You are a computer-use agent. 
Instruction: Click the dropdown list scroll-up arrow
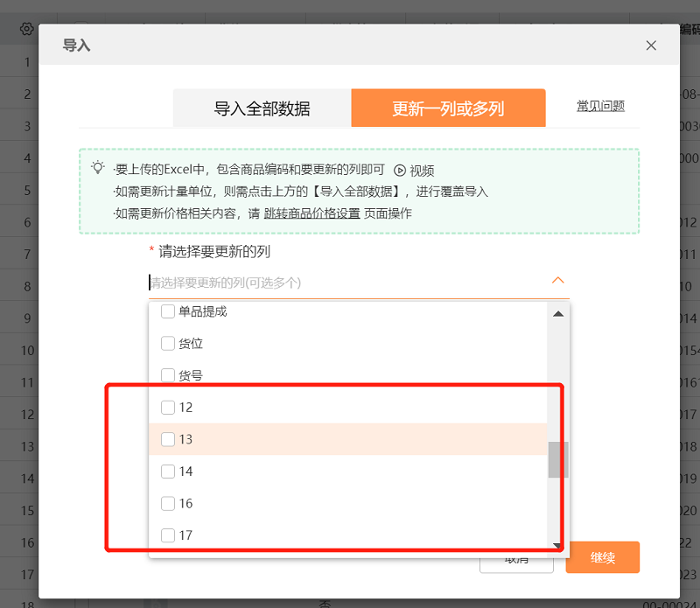pos(558,314)
